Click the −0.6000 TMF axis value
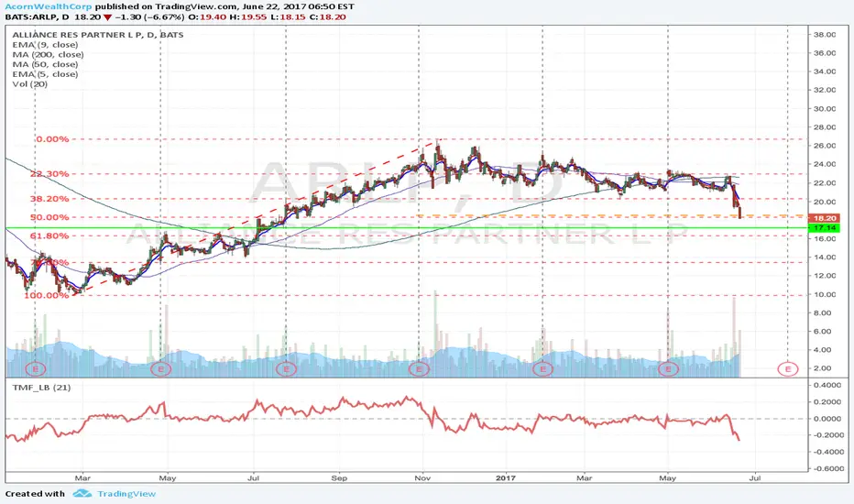 click(x=827, y=468)
